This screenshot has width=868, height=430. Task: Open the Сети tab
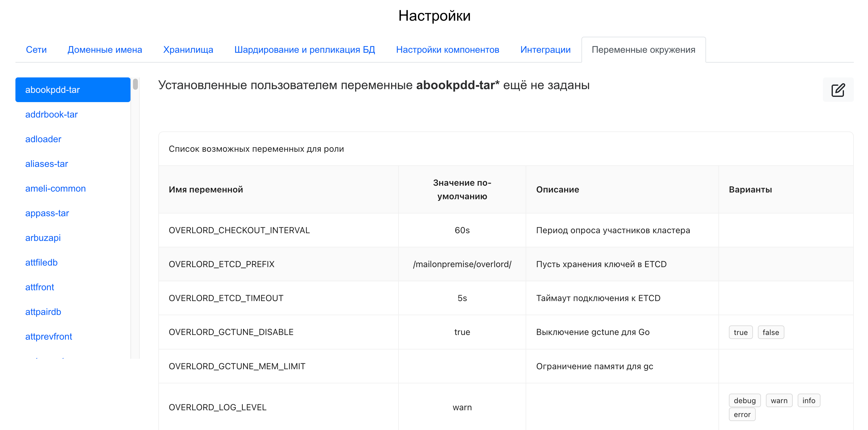click(x=36, y=50)
